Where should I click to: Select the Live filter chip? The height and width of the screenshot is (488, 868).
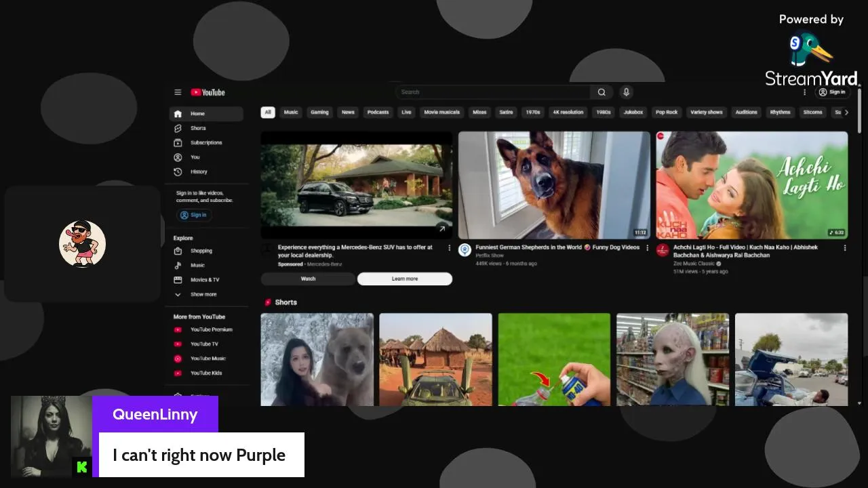[406, 113]
